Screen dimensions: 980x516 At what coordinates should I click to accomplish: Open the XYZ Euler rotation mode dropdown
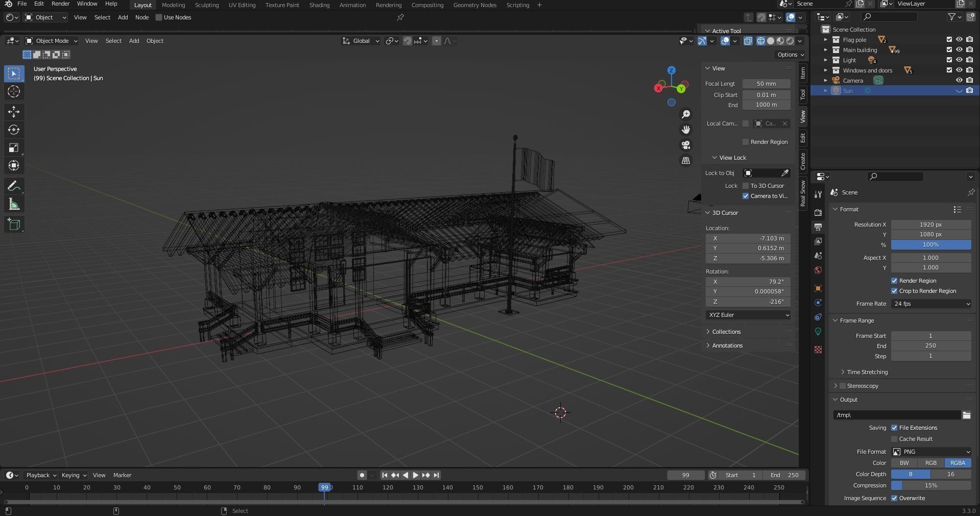748,315
